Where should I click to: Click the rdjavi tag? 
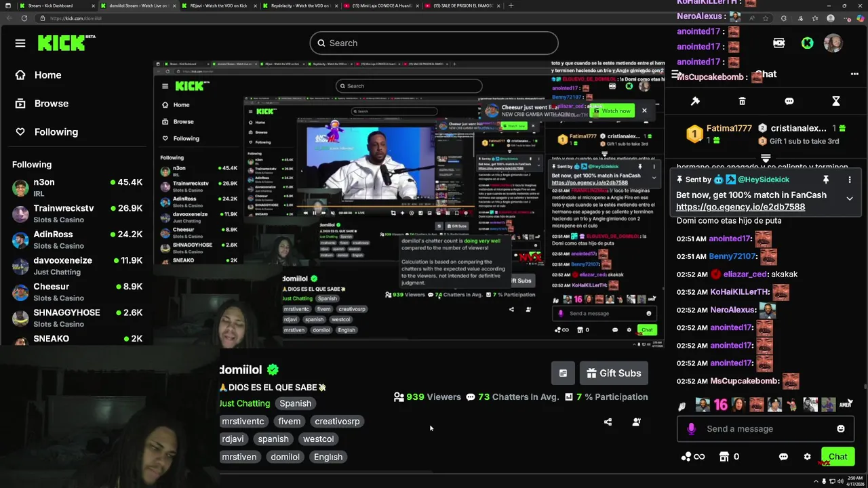point(233,439)
